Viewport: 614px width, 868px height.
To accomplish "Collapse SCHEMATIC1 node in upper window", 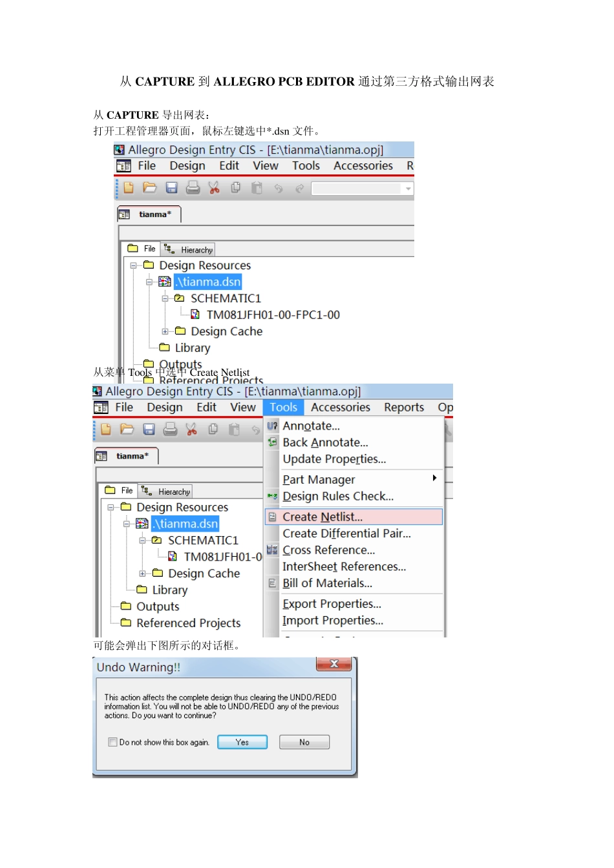I will [165, 298].
